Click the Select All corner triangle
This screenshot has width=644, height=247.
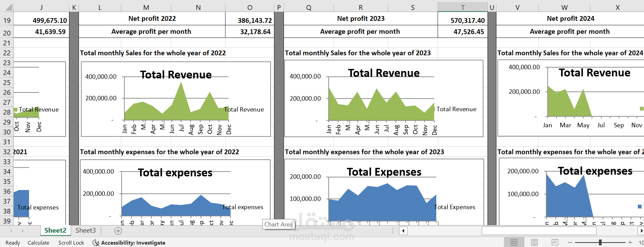pos(7,7)
